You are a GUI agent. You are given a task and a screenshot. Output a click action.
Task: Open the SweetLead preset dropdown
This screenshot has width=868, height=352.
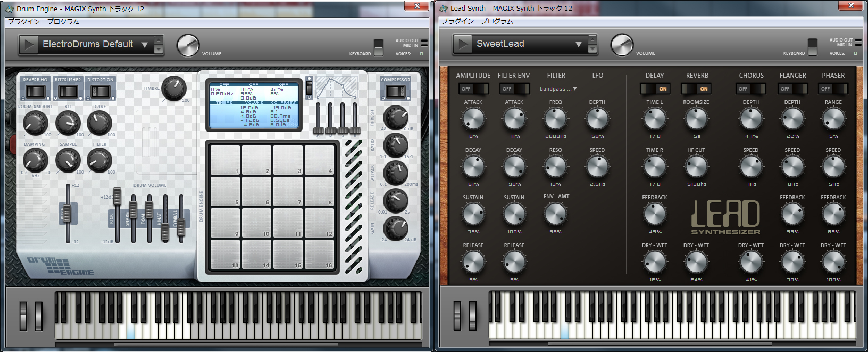[578, 44]
